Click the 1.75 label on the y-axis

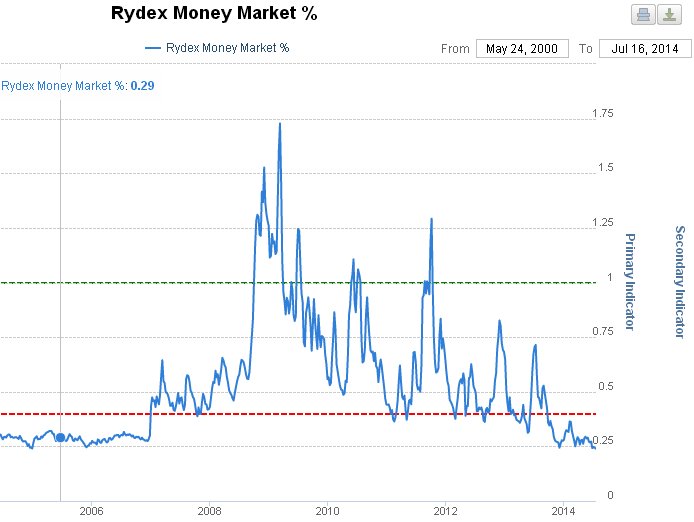click(x=603, y=113)
